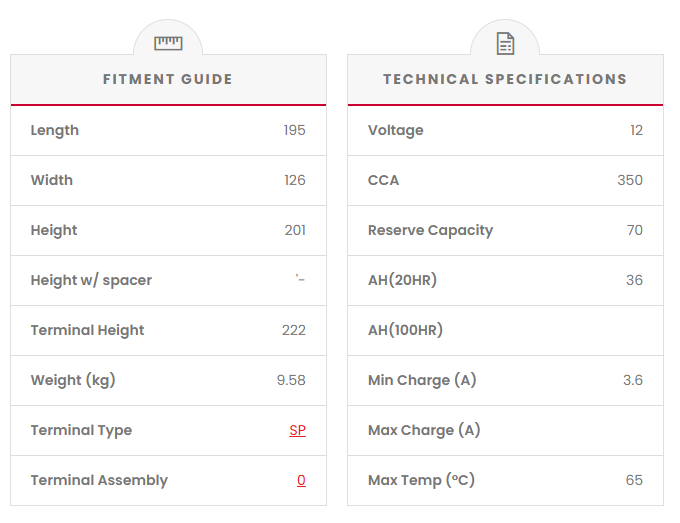The height and width of the screenshot is (523, 680).
Task: Open the SP terminal type link
Action: (297, 430)
